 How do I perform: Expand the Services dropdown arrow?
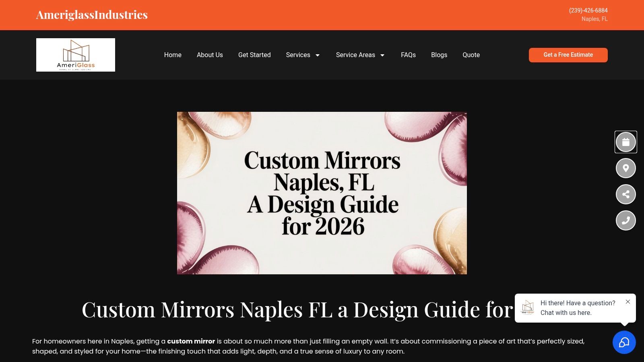[x=318, y=55]
